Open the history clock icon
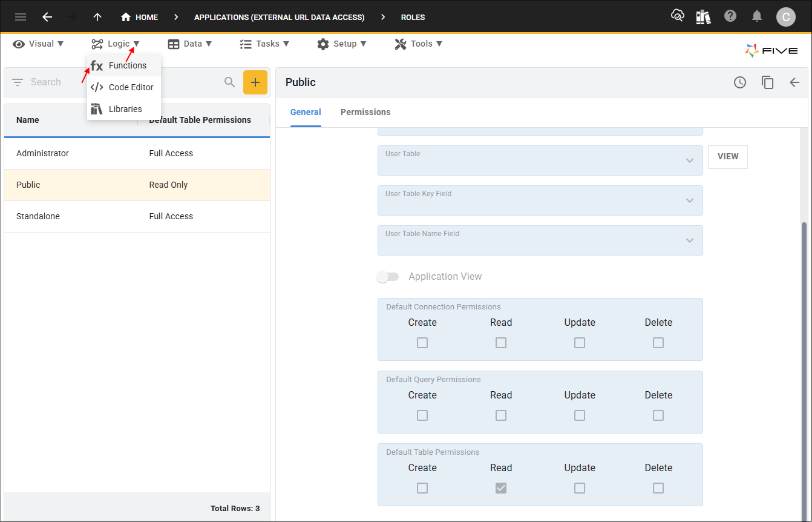This screenshot has width=812, height=522. pyautogui.click(x=740, y=82)
